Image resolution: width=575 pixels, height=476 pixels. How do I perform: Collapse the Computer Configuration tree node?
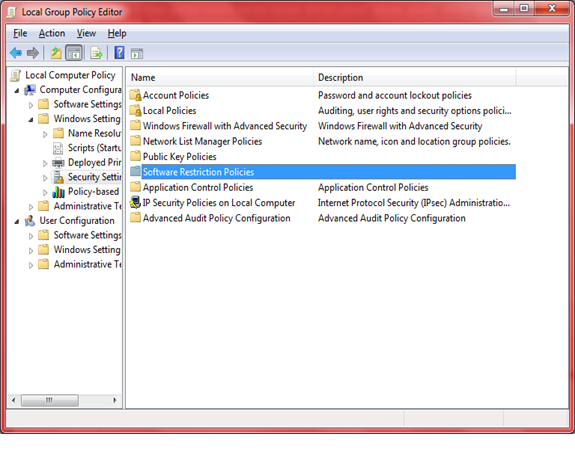click(17, 91)
